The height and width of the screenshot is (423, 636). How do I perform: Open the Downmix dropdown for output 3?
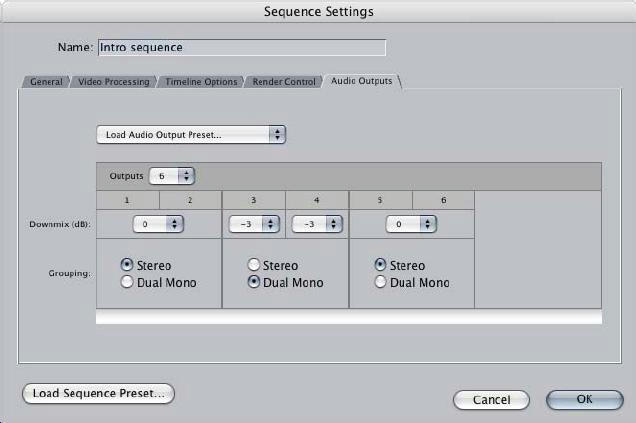(x=254, y=224)
